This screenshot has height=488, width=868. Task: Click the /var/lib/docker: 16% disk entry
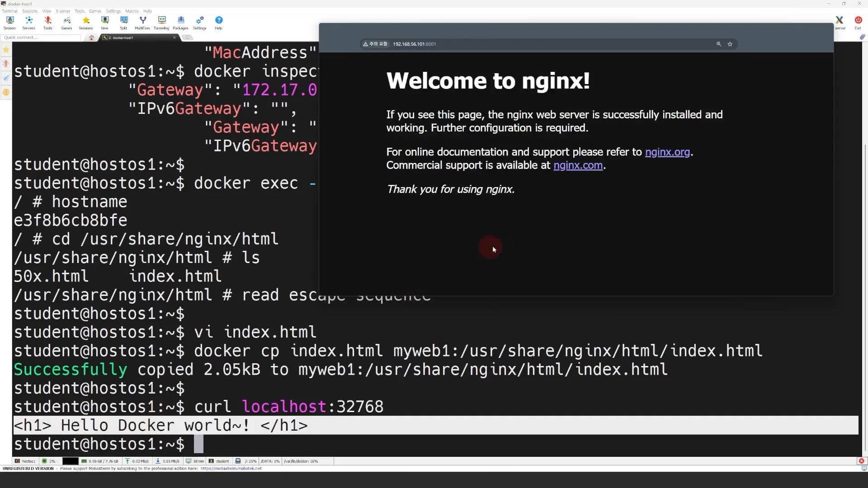point(301,461)
